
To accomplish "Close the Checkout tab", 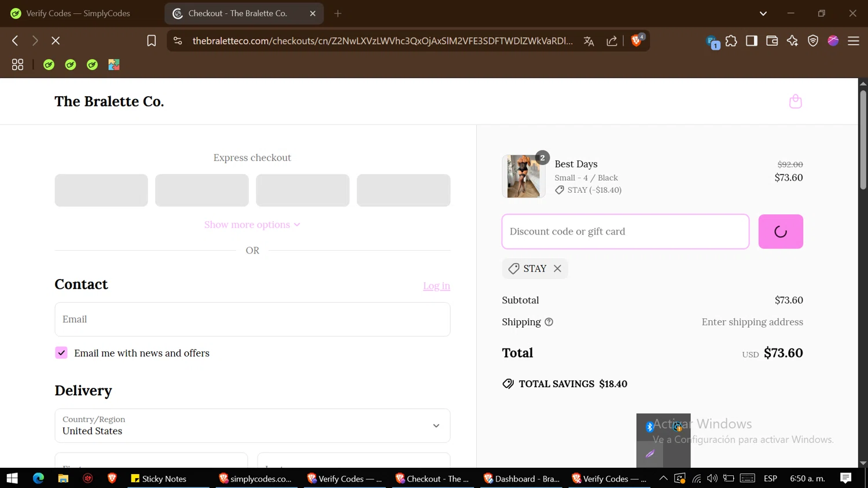I will [x=313, y=13].
